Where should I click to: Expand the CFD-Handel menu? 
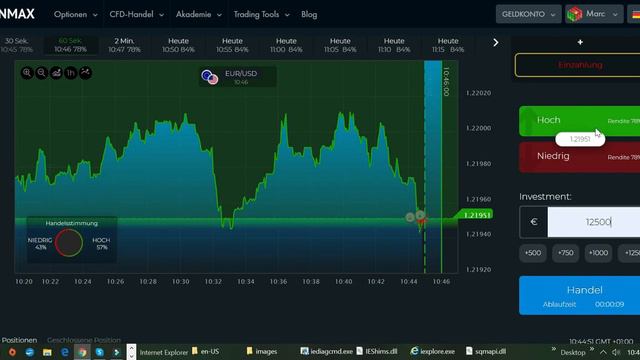click(136, 14)
